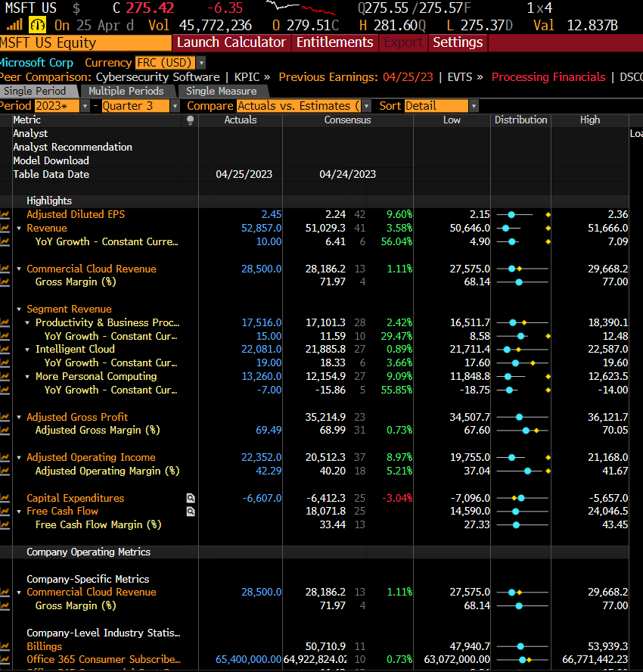Viewport: 643px width, 672px height.
Task: Open the intraday sparkline chart in the top bar
Action: [301, 8]
